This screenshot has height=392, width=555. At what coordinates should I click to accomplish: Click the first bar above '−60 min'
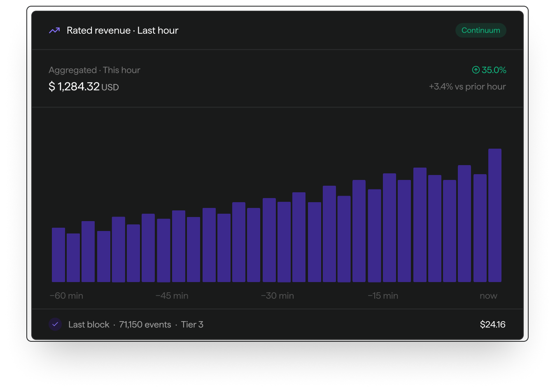pos(58,255)
